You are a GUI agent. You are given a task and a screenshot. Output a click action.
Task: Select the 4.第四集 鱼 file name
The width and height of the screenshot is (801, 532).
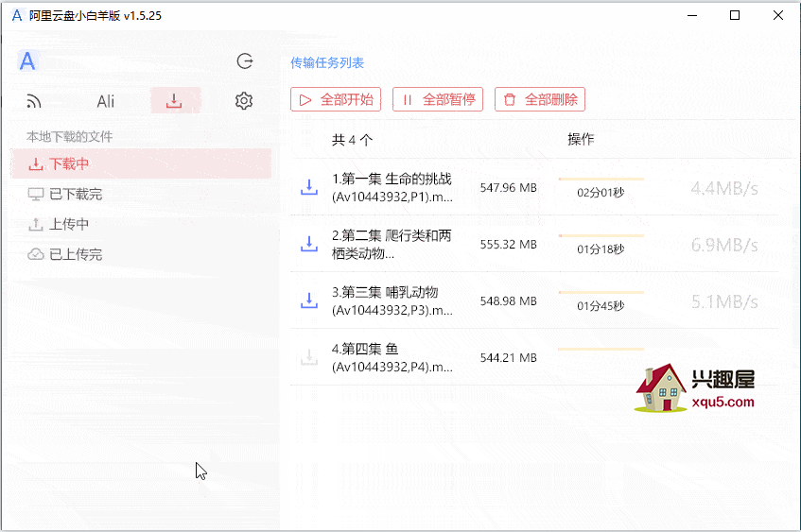[x=392, y=357]
